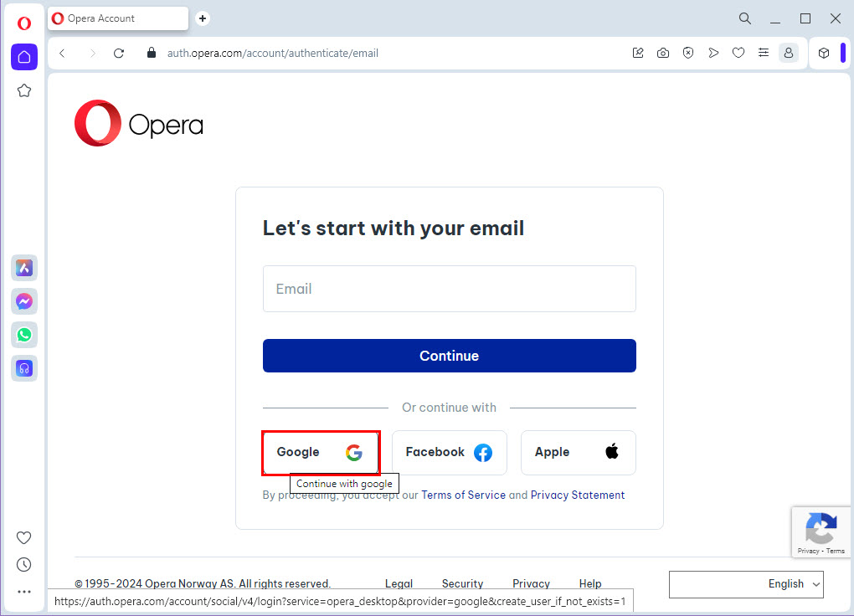
Task: Go back to the previous page
Action: click(x=62, y=54)
